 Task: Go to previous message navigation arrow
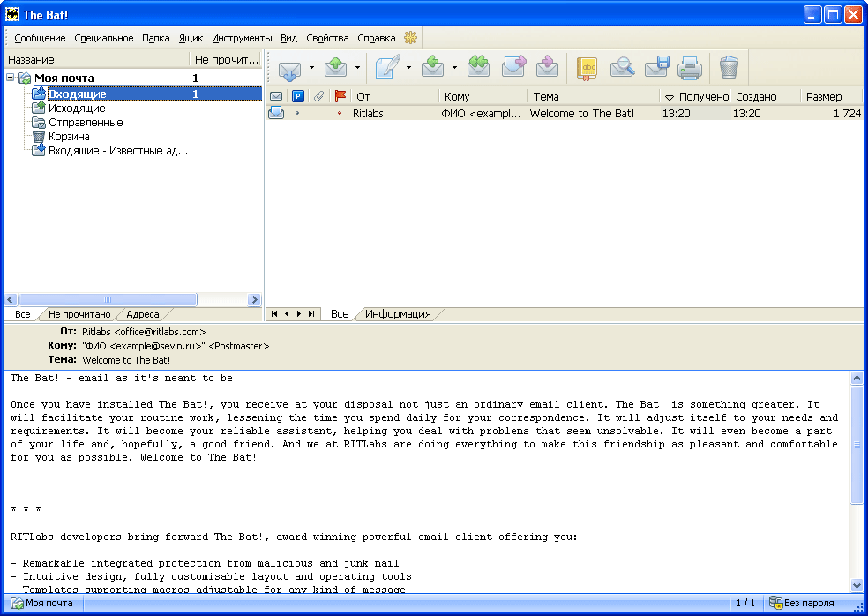pyautogui.click(x=287, y=313)
